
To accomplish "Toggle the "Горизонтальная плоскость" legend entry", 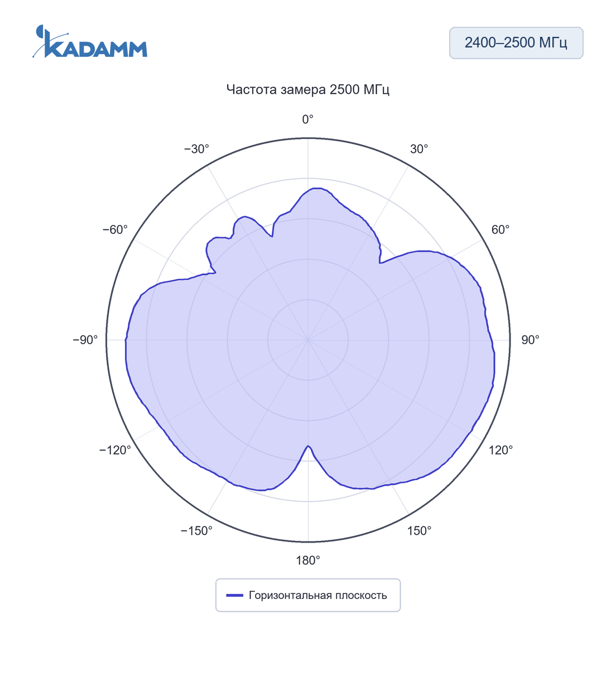I will tap(308, 595).
